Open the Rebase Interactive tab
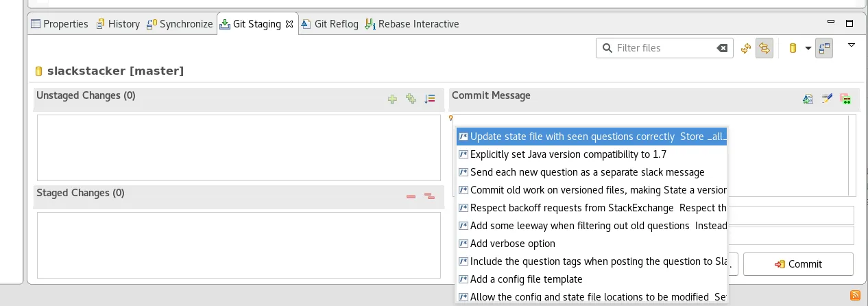The image size is (868, 306). coord(412,24)
